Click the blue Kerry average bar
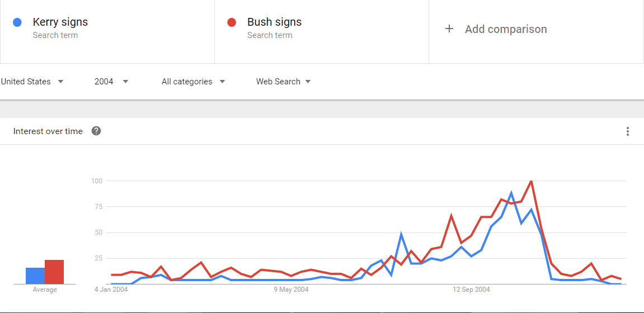This screenshot has width=644, height=313. 35,276
